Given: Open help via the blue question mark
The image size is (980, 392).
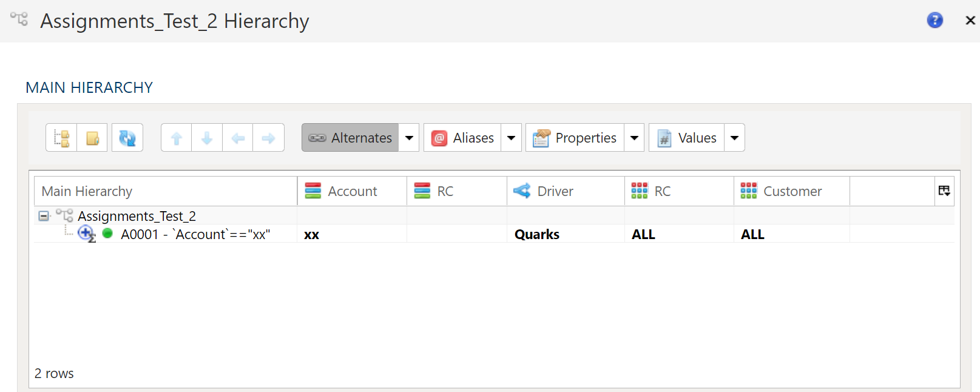Looking at the screenshot, I should (x=934, y=20).
